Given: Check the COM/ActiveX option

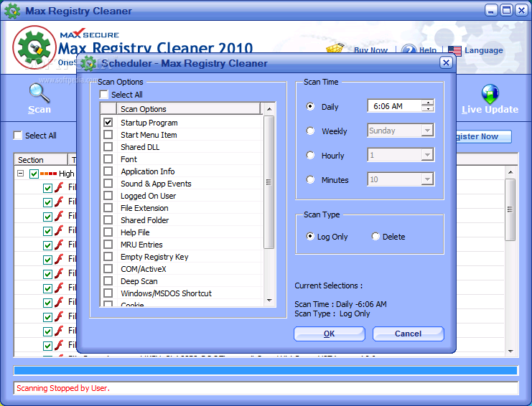Looking at the screenshot, I should tap(108, 269).
